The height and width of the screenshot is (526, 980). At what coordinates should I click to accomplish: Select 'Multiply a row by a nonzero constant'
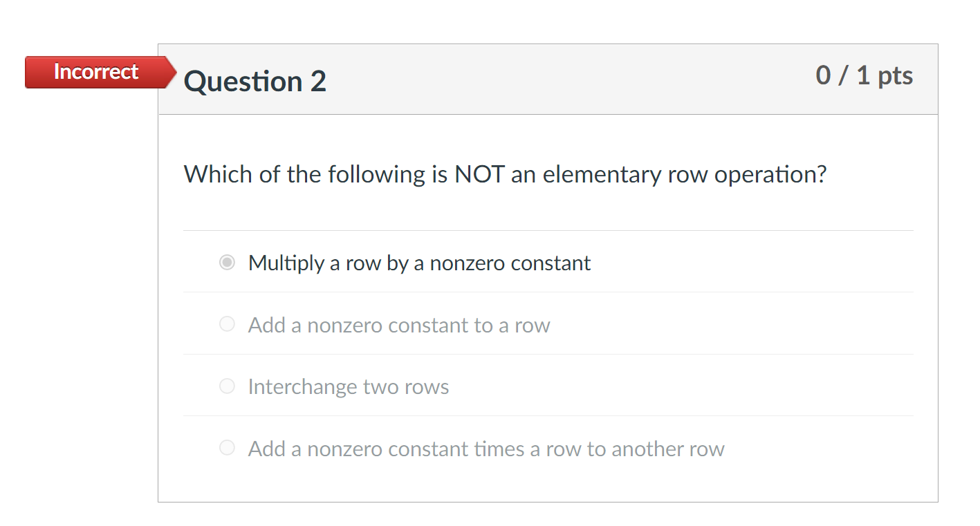coord(419,263)
